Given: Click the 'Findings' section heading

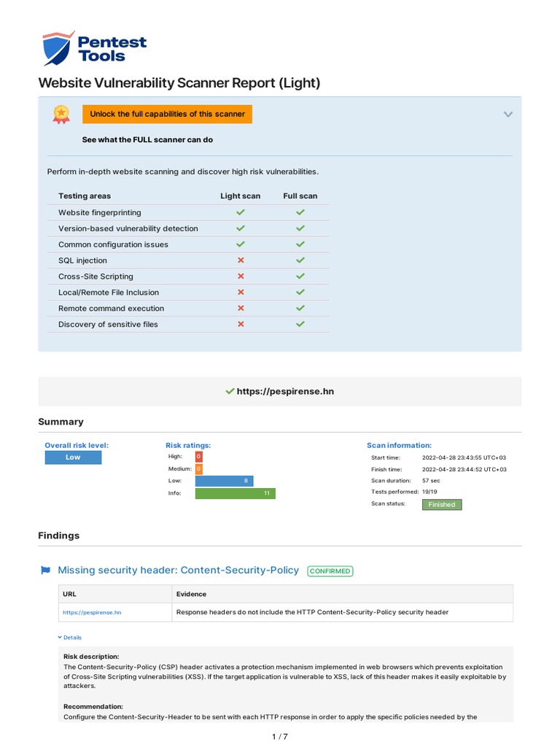Looking at the screenshot, I should (x=58, y=535).
